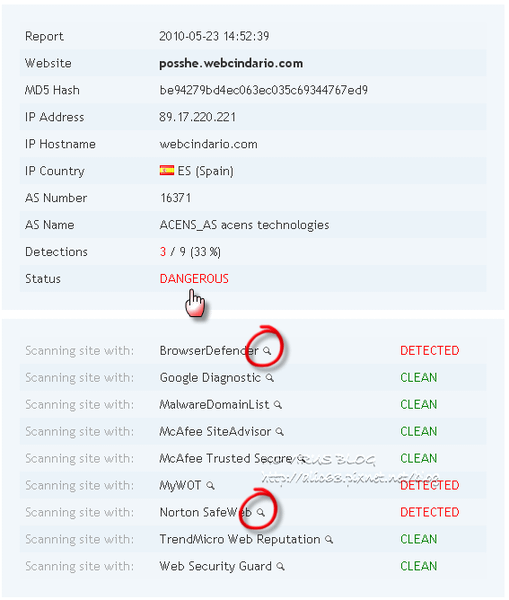The image size is (509, 600).
Task: Open McAfee SiteAdvisor lookup magnifier
Action: tap(280, 432)
